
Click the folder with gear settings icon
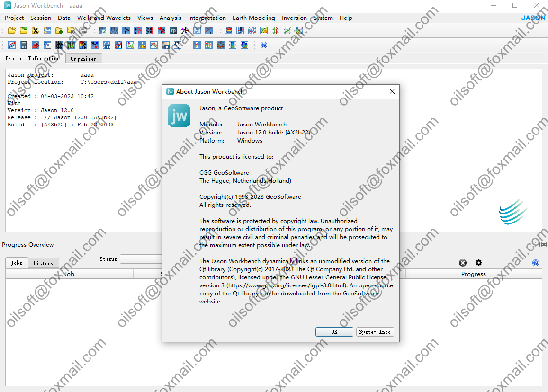tap(71, 30)
